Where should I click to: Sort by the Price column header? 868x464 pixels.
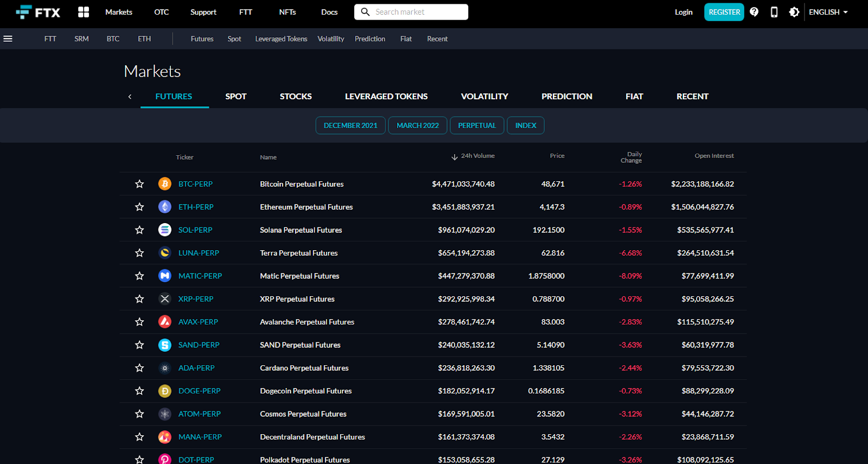[x=557, y=156]
